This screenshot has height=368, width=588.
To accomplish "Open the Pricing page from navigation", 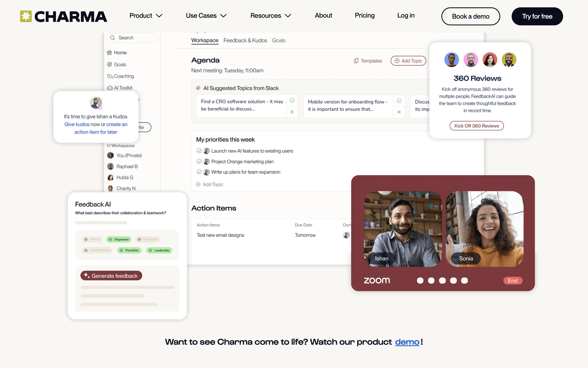I will pyautogui.click(x=364, y=15).
